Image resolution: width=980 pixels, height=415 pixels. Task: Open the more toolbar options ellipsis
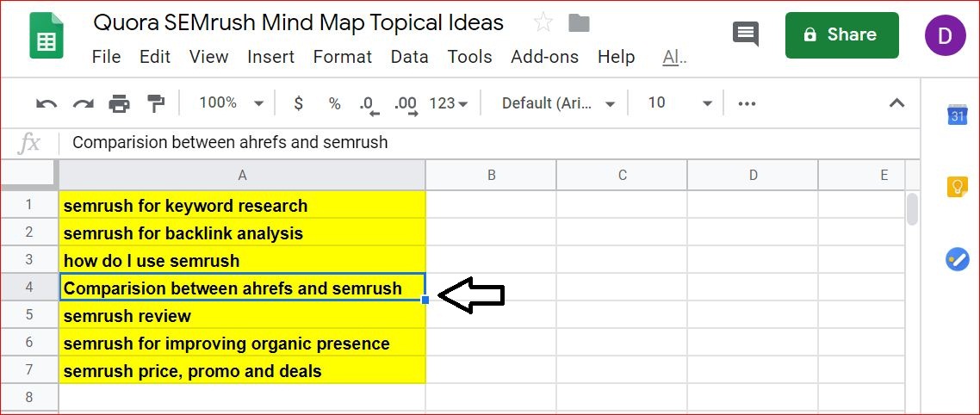coord(747,103)
